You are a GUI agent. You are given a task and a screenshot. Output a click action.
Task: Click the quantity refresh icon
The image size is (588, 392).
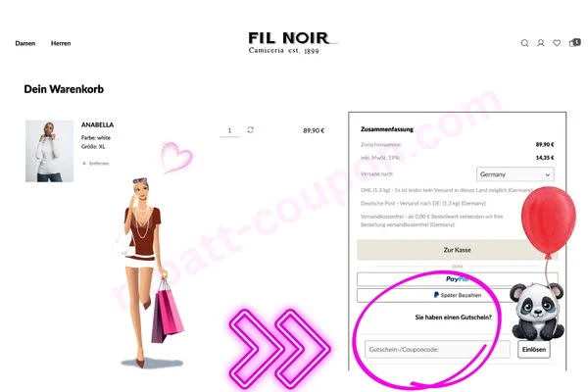click(251, 129)
